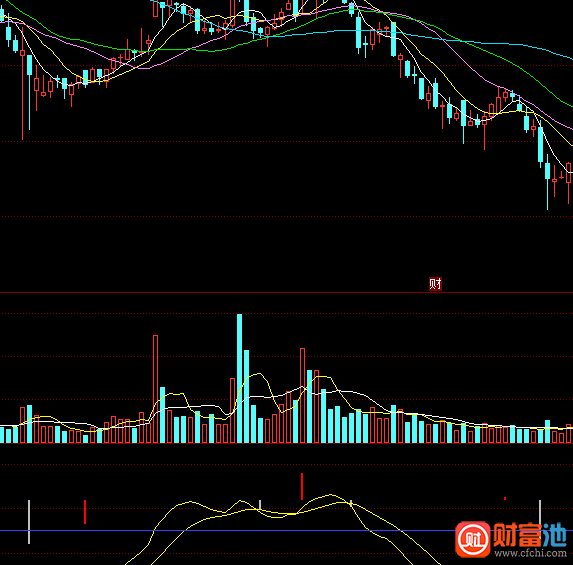573x565 pixels.
Task: Click the white signal bar above the logo
Action: pyautogui.click(x=540, y=512)
